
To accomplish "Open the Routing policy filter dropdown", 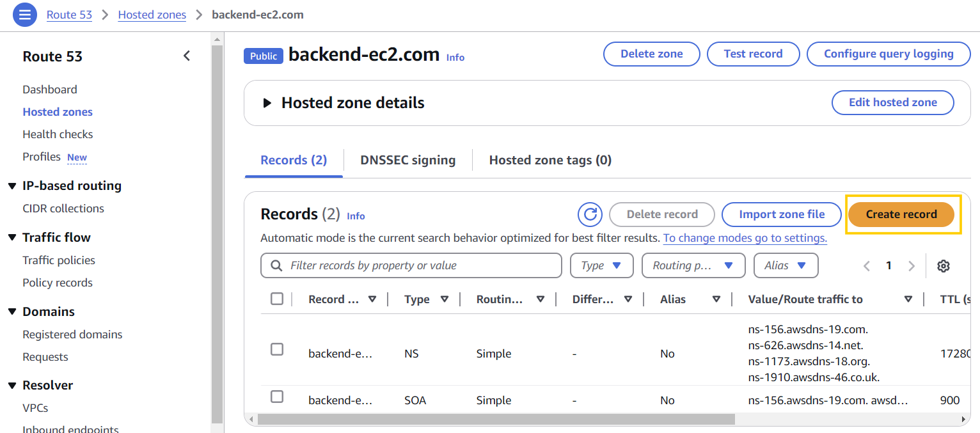I will click(693, 265).
